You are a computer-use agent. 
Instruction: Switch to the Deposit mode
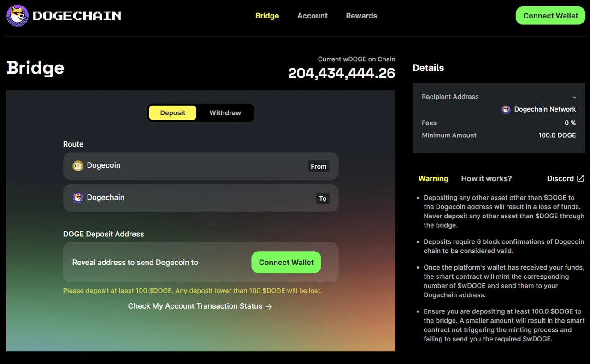click(x=173, y=113)
